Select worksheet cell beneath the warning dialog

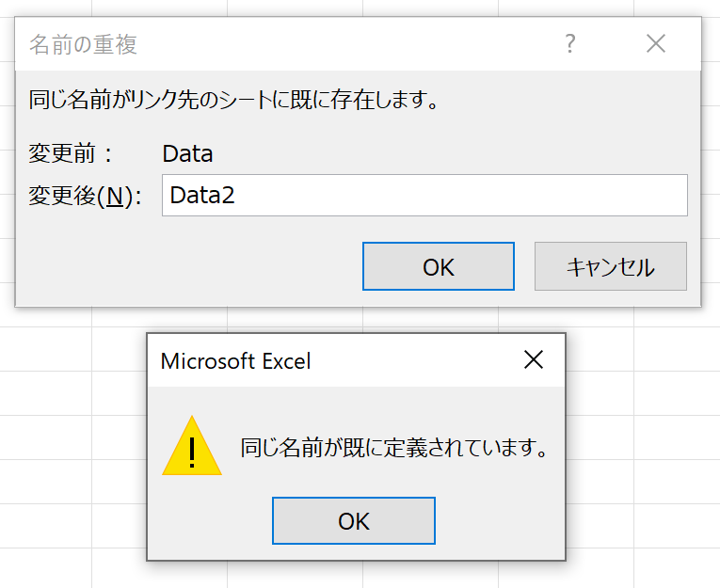[295, 575]
